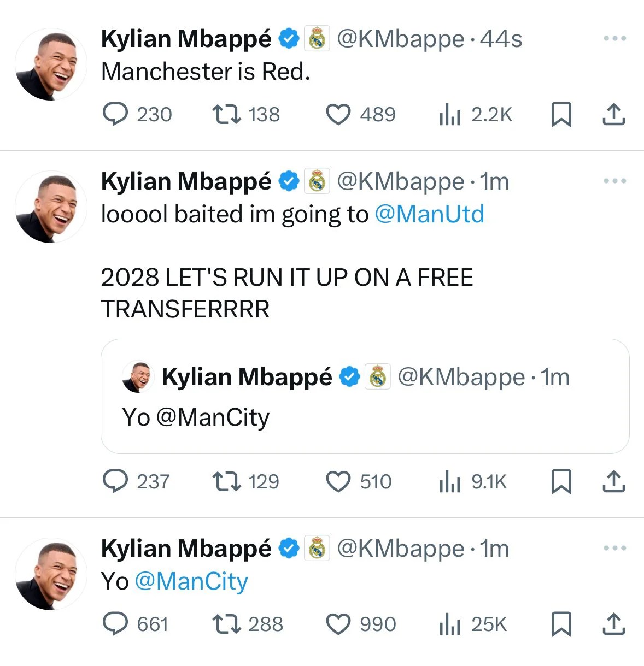This screenshot has width=644, height=666.
Task: Share the bottom tweet
Action: coord(613,624)
